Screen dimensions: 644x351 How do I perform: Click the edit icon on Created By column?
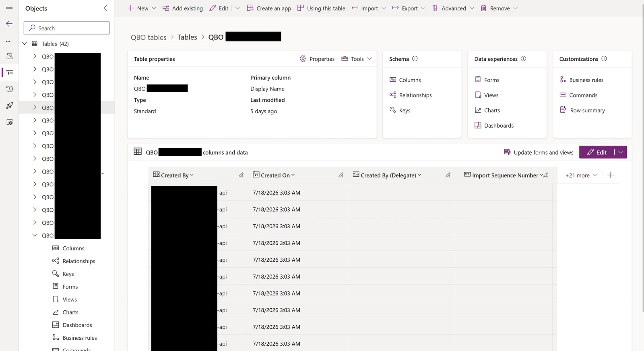coord(241,175)
